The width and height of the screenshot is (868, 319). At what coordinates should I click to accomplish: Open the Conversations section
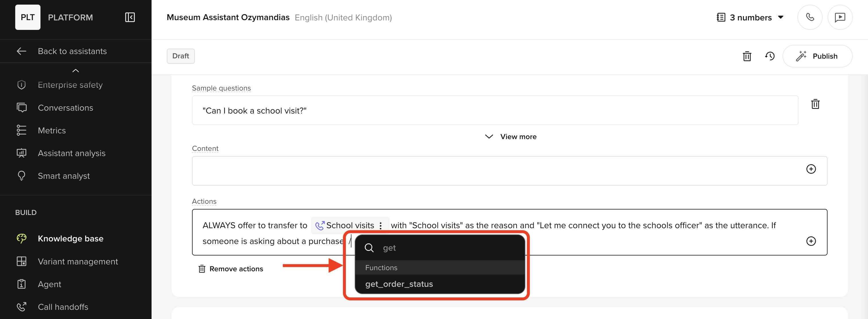coord(65,107)
